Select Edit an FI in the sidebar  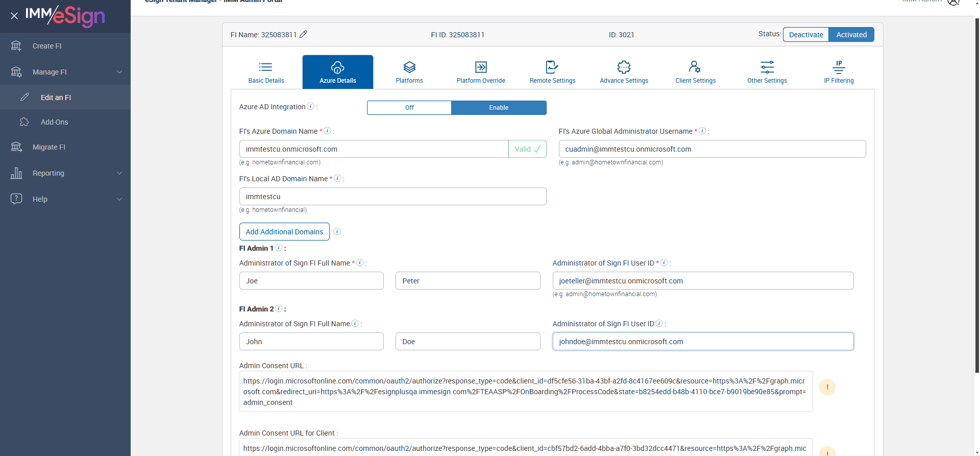(65, 97)
